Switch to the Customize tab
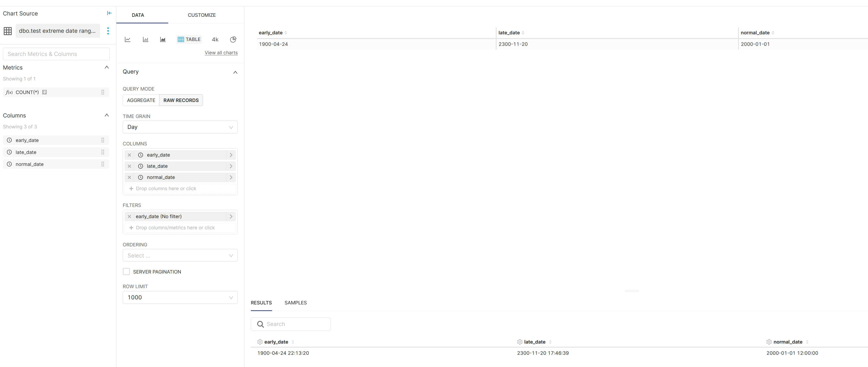This screenshot has width=868, height=367. click(x=202, y=15)
